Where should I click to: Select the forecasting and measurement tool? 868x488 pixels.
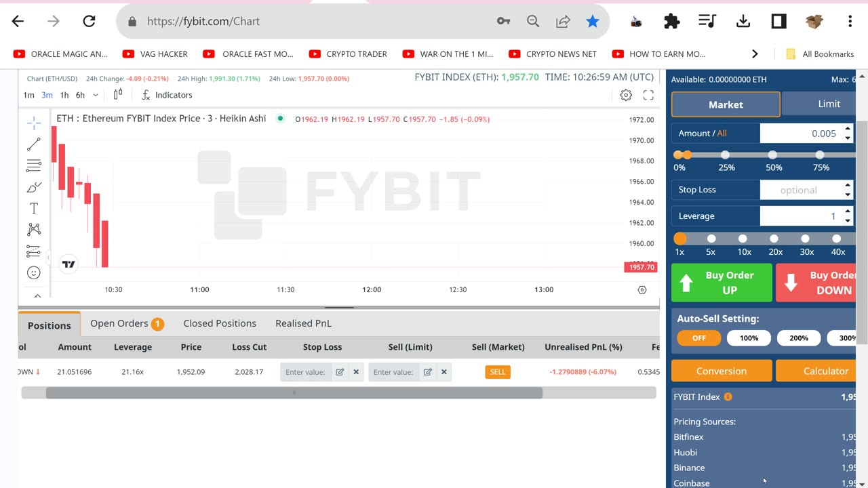click(x=34, y=251)
